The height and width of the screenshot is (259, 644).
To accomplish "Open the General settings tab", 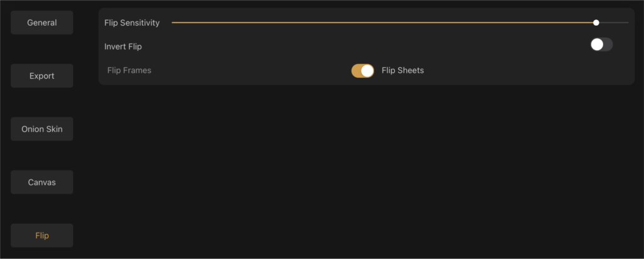I will (x=42, y=23).
